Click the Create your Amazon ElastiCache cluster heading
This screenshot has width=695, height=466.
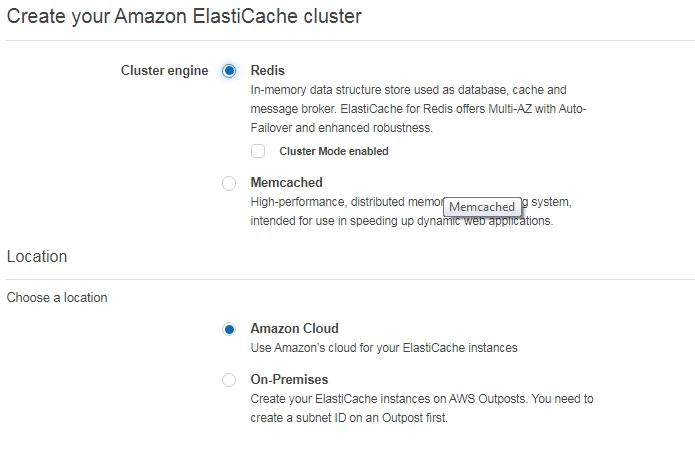(184, 17)
